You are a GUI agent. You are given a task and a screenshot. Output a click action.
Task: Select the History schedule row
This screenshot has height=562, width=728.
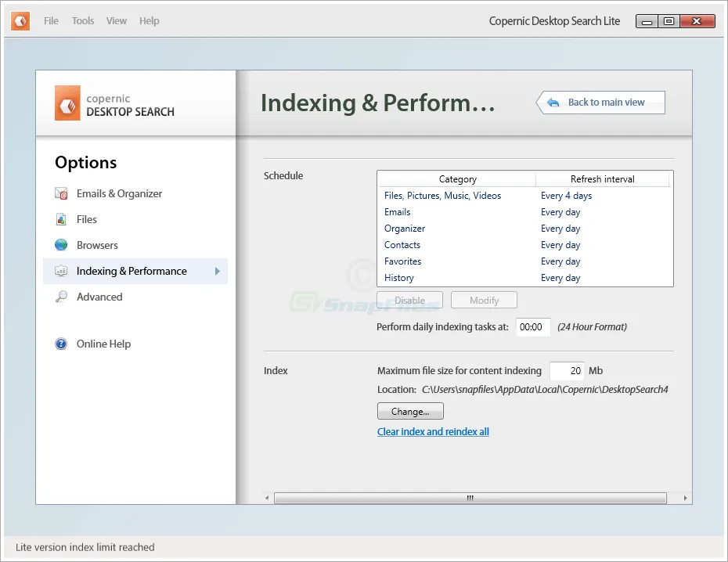[525, 278]
